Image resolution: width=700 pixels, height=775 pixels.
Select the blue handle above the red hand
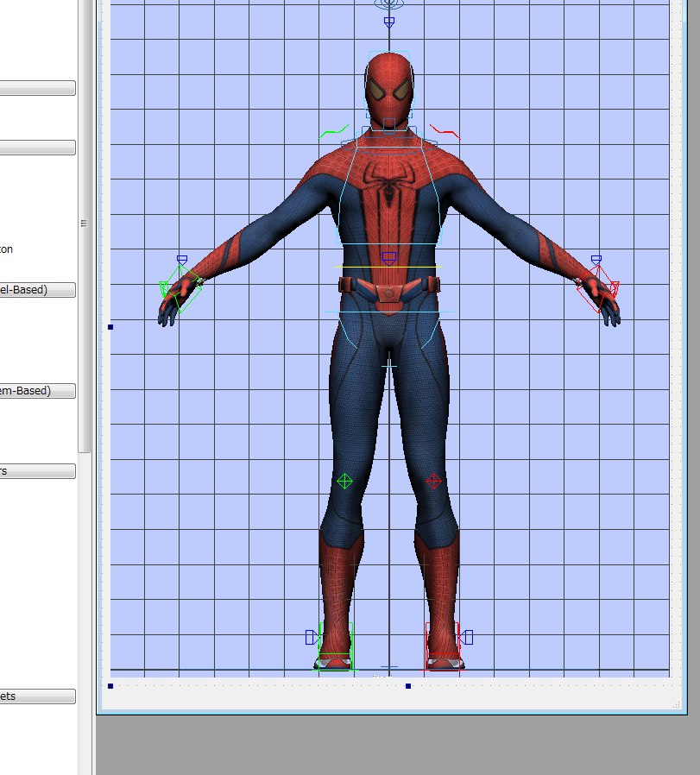pos(596,259)
